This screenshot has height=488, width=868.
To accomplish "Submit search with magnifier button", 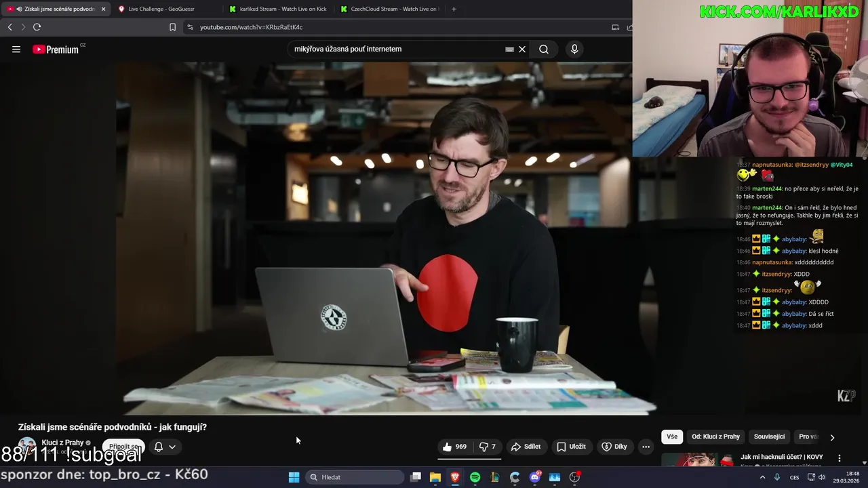I will (544, 49).
